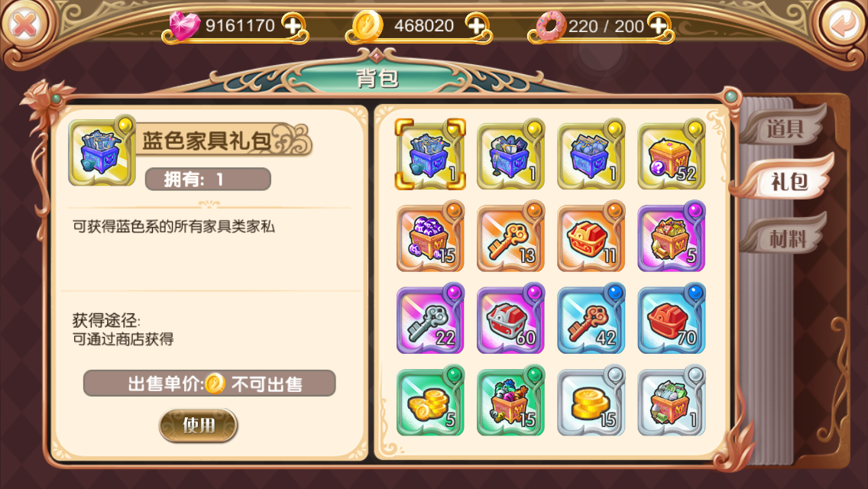This screenshot has height=489, width=868.
Task: Select the mystery gift box with count 52
Action: pyautogui.click(x=671, y=155)
